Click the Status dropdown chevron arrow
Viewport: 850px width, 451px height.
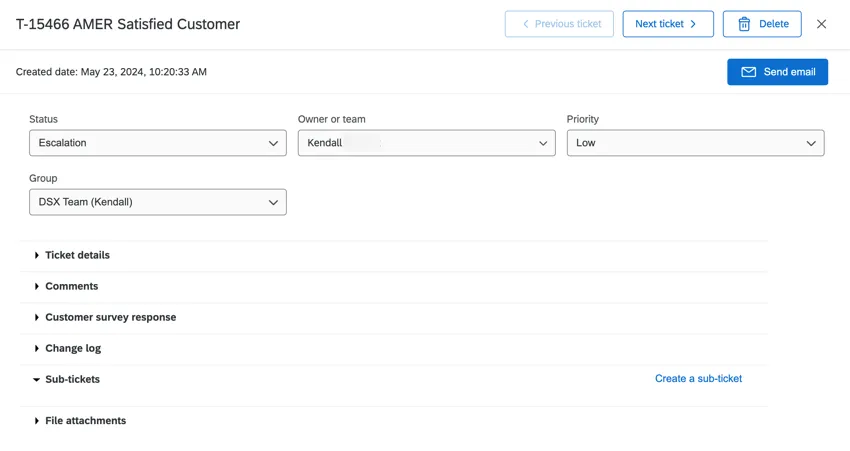273,143
